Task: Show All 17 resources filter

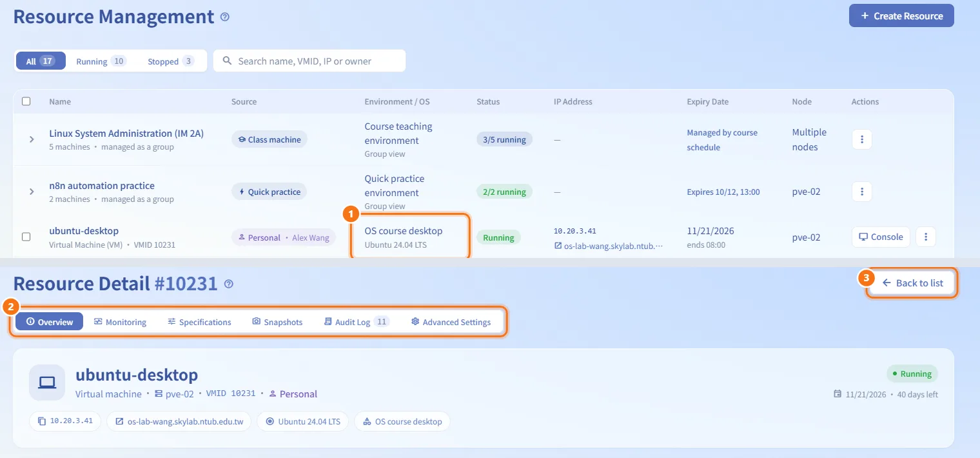Action: click(41, 61)
